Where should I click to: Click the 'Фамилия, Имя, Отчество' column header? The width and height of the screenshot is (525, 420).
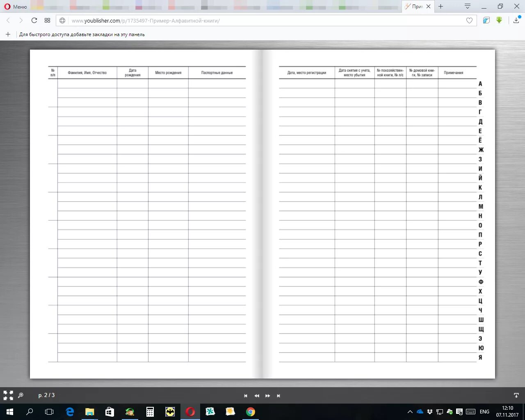tap(87, 73)
